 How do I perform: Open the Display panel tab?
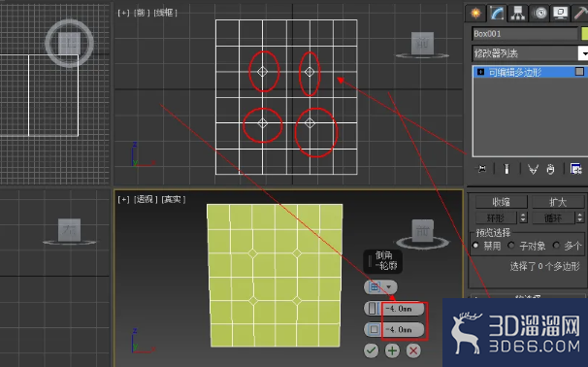(x=560, y=14)
